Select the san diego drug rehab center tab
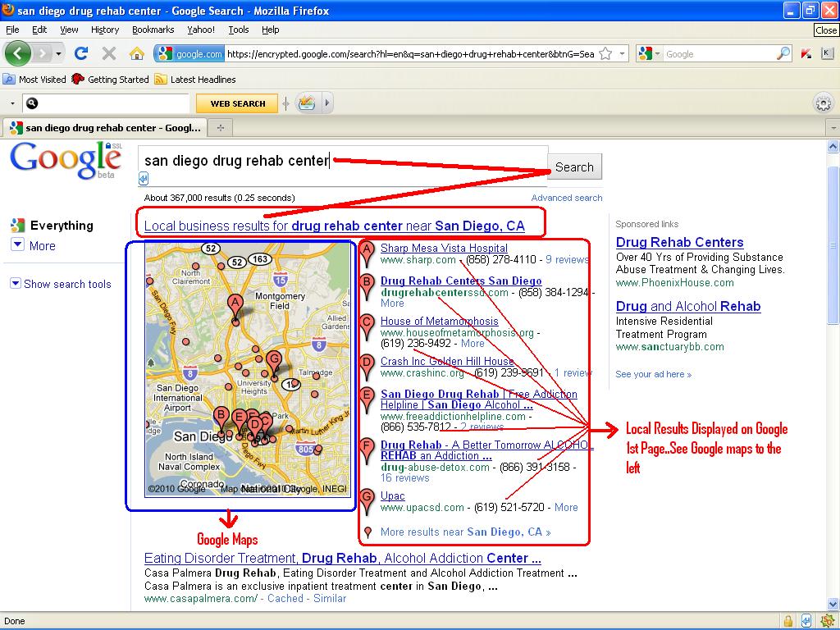 [x=104, y=127]
